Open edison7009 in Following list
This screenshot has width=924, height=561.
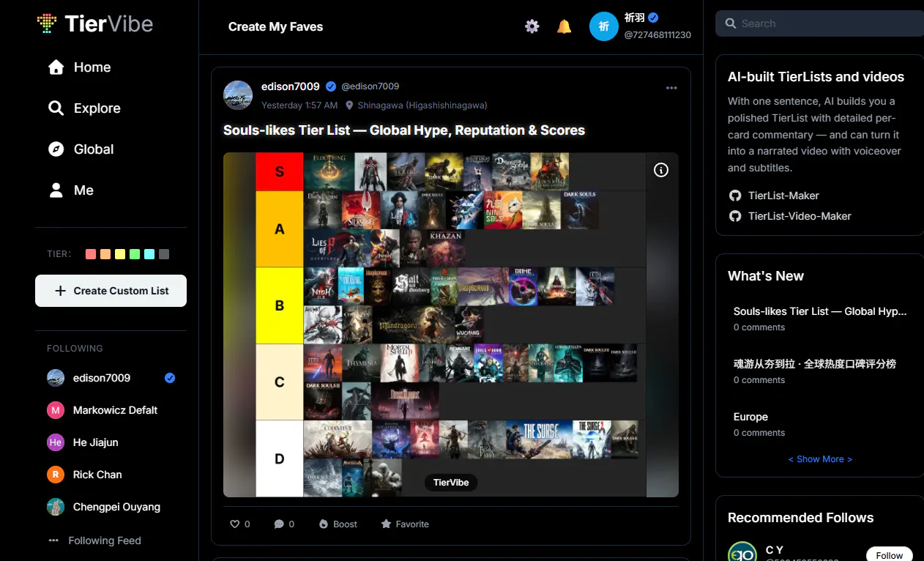(x=111, y=378)
